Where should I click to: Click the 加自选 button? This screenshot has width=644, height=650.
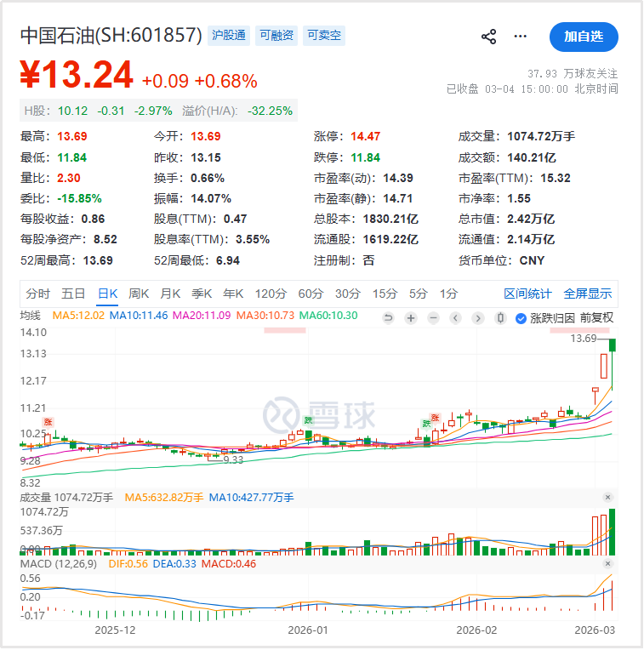click(x=584, y=37)
